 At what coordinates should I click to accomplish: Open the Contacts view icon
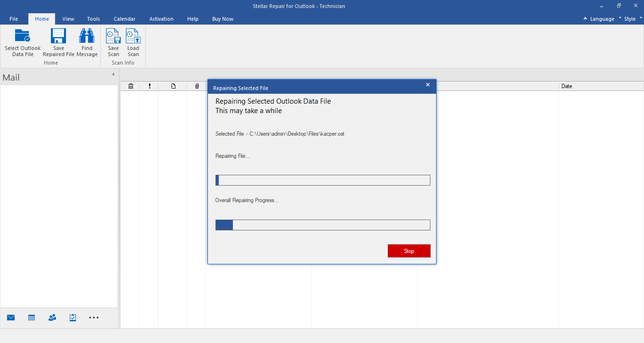[52, 317]
